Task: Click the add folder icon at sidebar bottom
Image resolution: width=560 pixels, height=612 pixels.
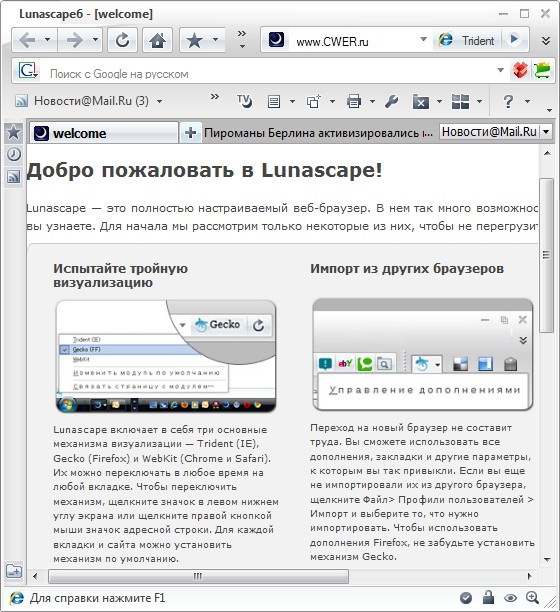Action: 14,572
